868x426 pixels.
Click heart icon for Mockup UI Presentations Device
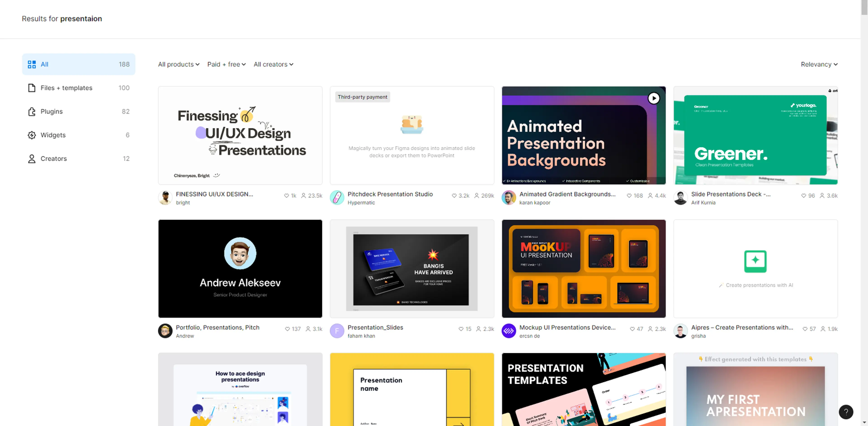click(632, 329)
